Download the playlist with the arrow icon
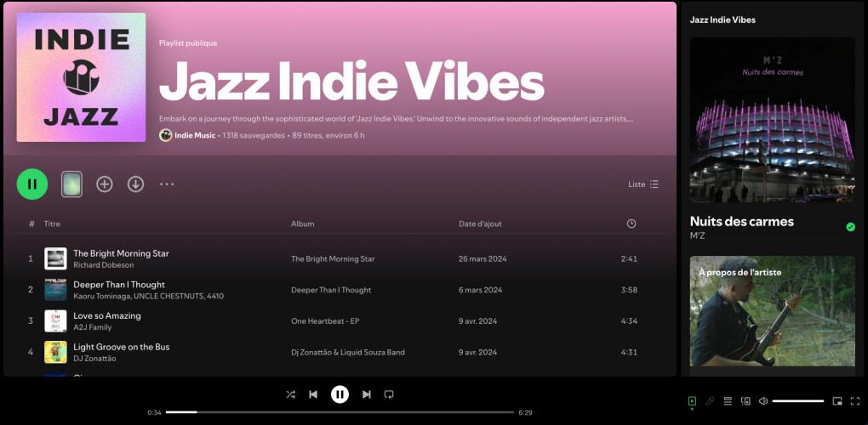Screen dimensions: 868x425 [x=135, y=184]
